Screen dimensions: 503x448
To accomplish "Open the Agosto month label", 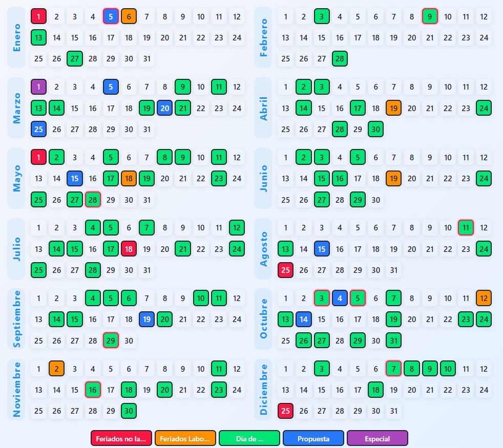I will click(x=263, y=249).
